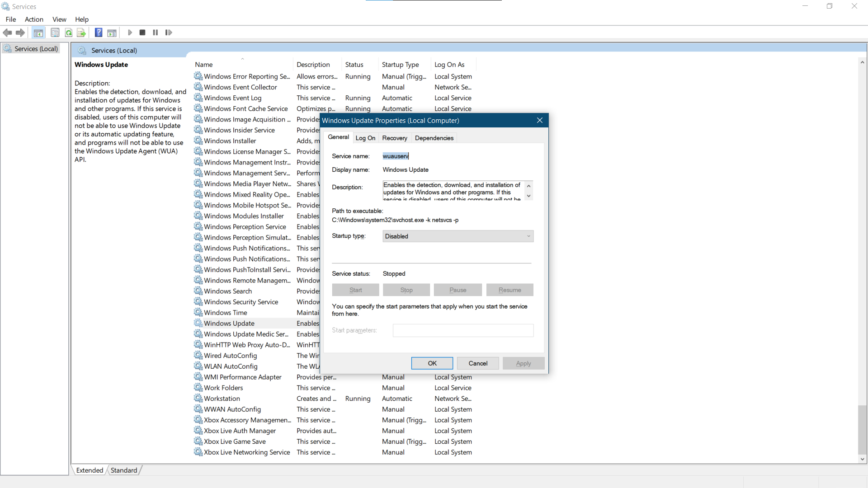Click the Forward arrow toolbar icon
Image resolution: width=868 pixels, height=488 pixels.
click(20, 33)
